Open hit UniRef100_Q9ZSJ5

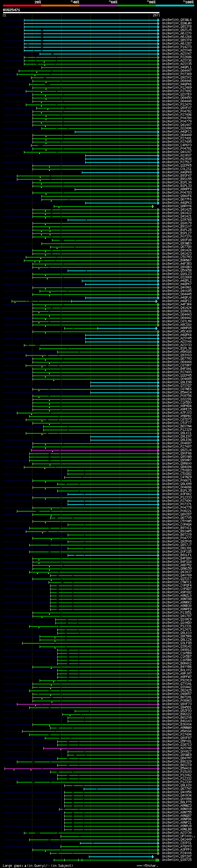coord(177,30)
